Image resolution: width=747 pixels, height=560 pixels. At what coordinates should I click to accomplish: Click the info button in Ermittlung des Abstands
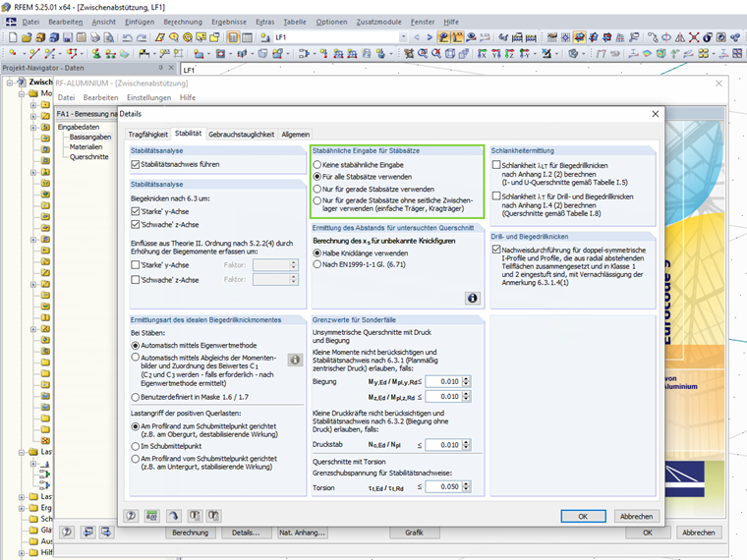(x=472, y=298)
